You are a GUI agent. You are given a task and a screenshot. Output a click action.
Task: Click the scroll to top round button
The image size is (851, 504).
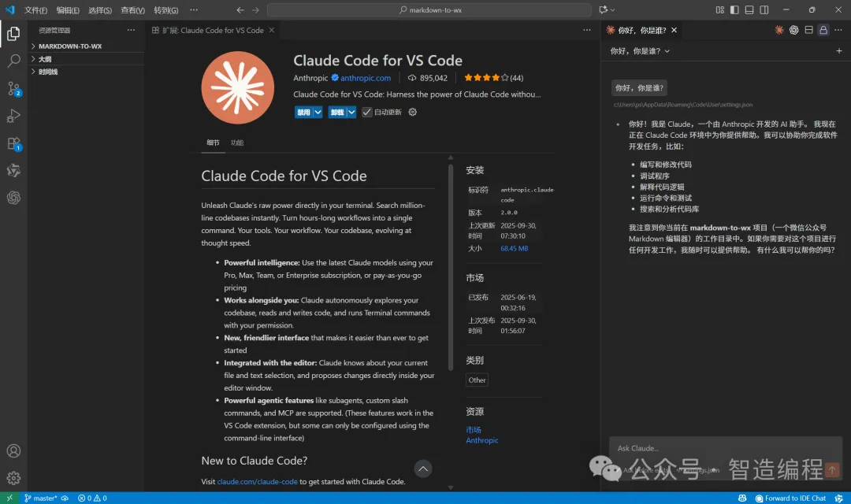coord(423,469)
